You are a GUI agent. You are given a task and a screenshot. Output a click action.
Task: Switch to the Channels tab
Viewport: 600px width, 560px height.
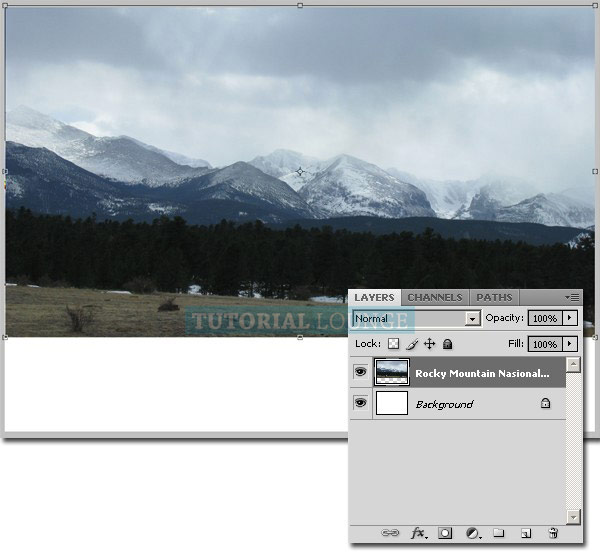click(435, 297)
